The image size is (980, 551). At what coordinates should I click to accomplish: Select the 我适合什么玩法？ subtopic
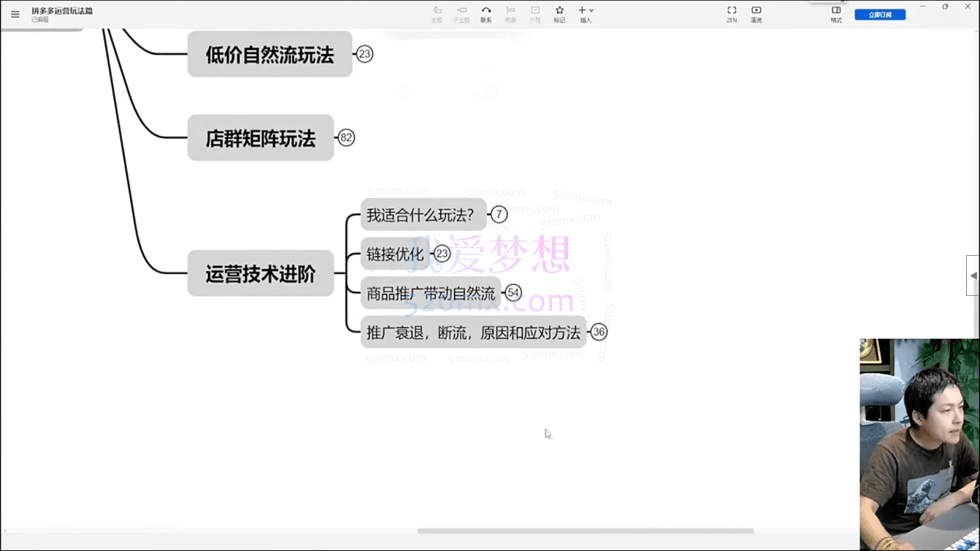tap(424, 214)
